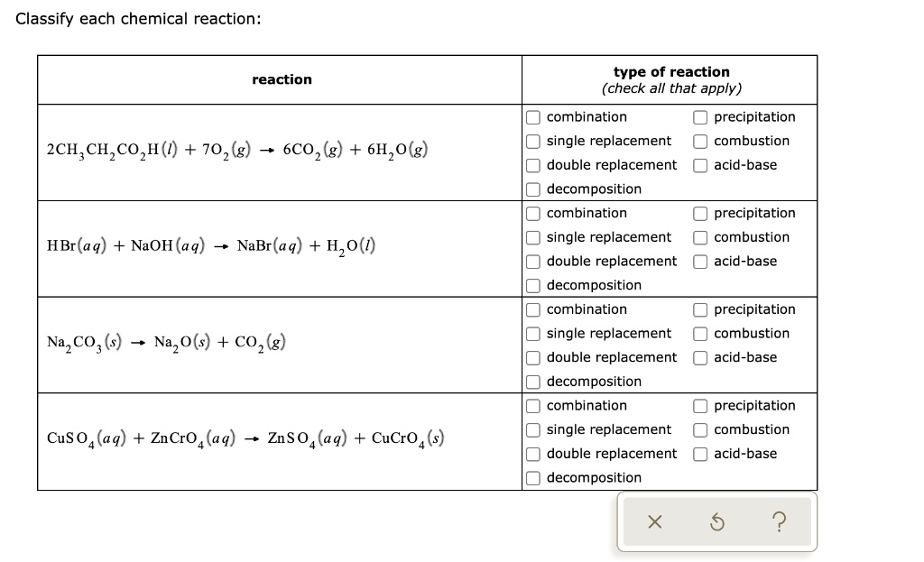Viewport: 924px width, 562px height.
Task: Check combustion for the CuSO4 reaction
Action: (700, 429)
